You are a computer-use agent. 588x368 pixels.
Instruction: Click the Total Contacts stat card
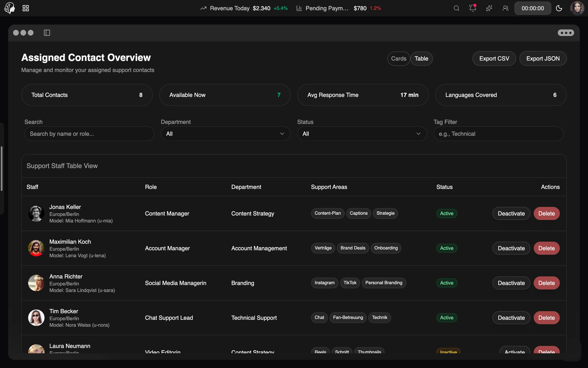[87, 95]
